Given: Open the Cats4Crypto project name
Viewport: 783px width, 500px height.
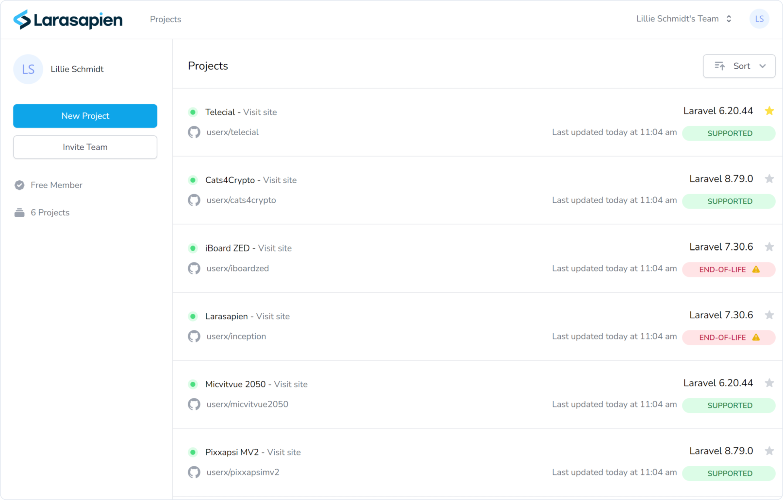Looking at the screenshot, I should click(230, 180).
